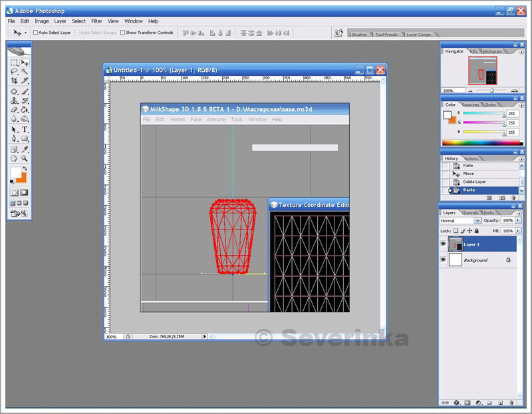Image resolution: width=532 pixels, height=414 pixels.
Task: Open the Swatches tab in Color panel
Action: pos(469,104)
